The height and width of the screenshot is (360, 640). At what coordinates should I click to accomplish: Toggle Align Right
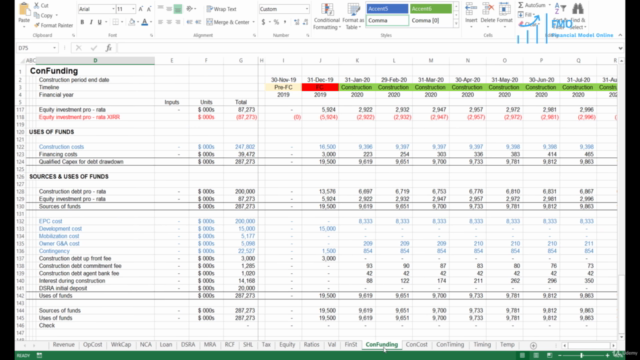coord(178,22)
